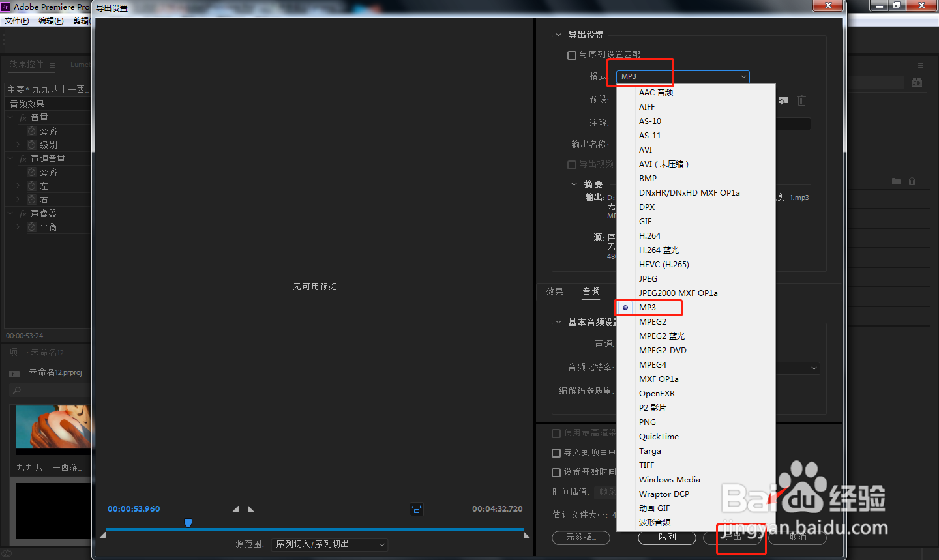Toggle stopwatch for 旁路 under 声道音量
The width and height of the screenshot is (939, 560).
pos(31,172)
